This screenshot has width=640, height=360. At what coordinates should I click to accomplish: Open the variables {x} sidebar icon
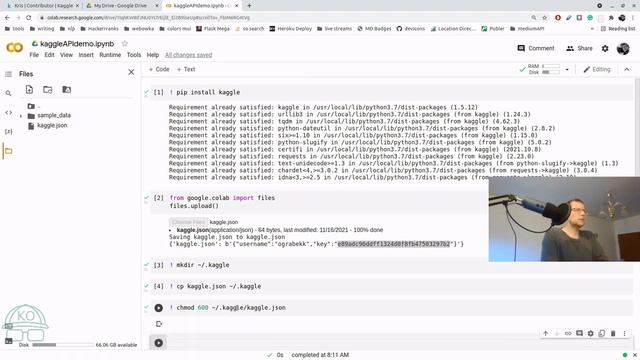point(8,131)
